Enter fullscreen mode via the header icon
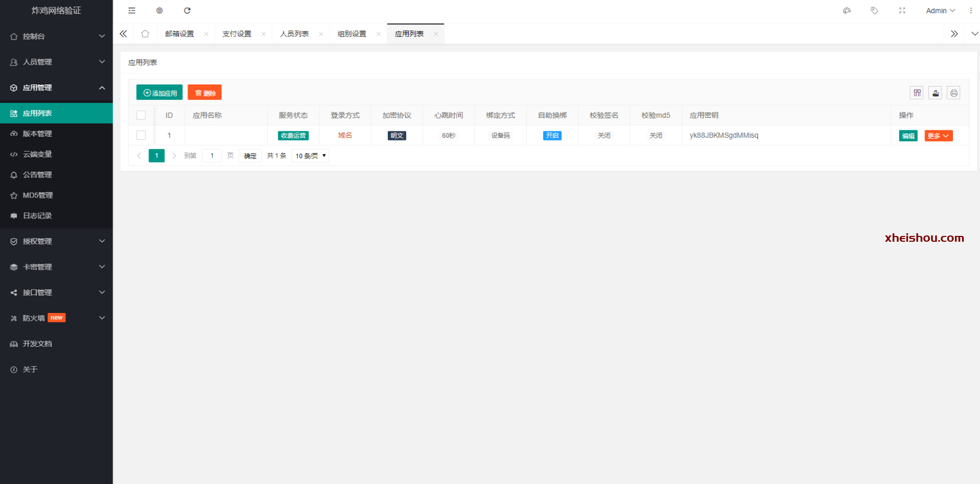980x484 pixels. click(x=902, y=11)
